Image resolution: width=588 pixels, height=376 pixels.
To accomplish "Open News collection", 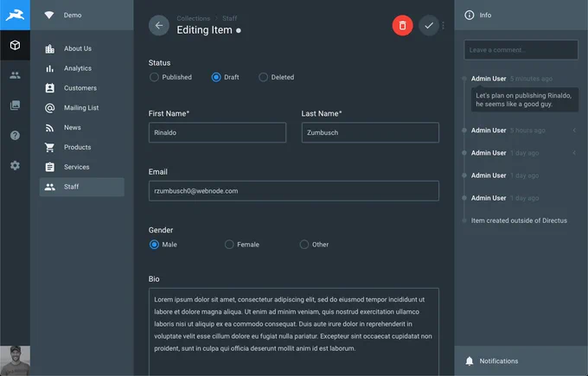I will tap(82, 128).
